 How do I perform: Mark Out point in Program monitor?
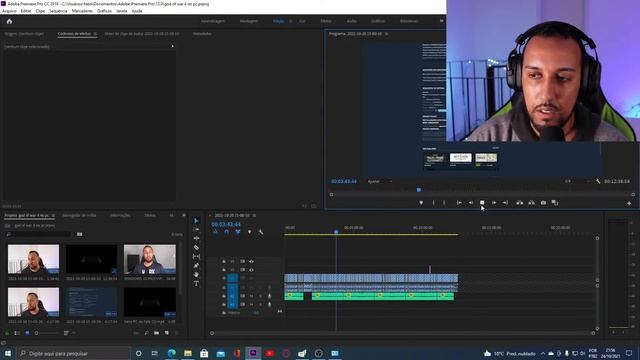(x=444, y=202)
